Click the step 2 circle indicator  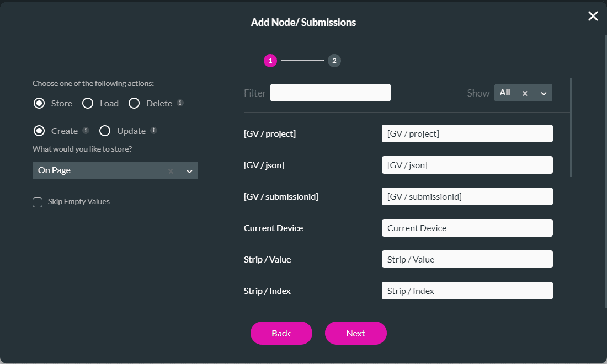point(334,61)
